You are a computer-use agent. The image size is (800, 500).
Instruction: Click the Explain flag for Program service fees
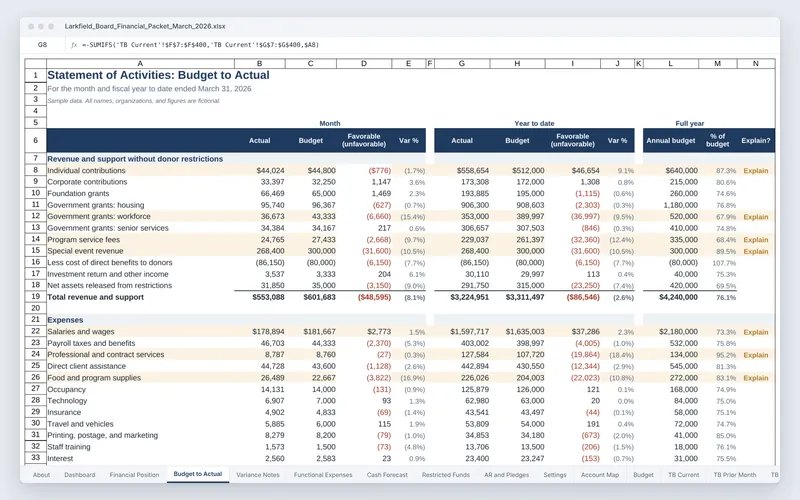[x=756, y=239]
